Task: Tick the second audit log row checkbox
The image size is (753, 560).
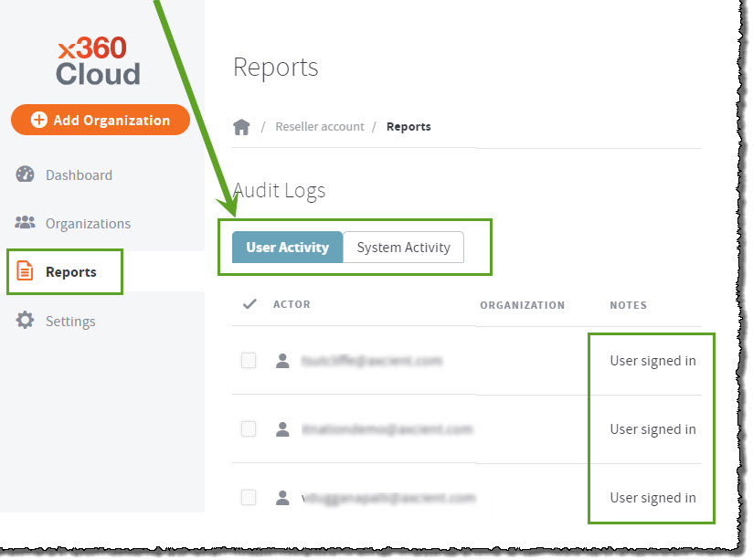Action: point(249,428)
